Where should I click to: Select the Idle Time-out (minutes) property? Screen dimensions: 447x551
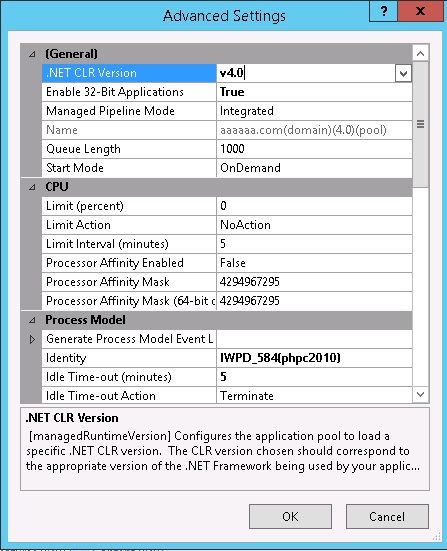129,377
